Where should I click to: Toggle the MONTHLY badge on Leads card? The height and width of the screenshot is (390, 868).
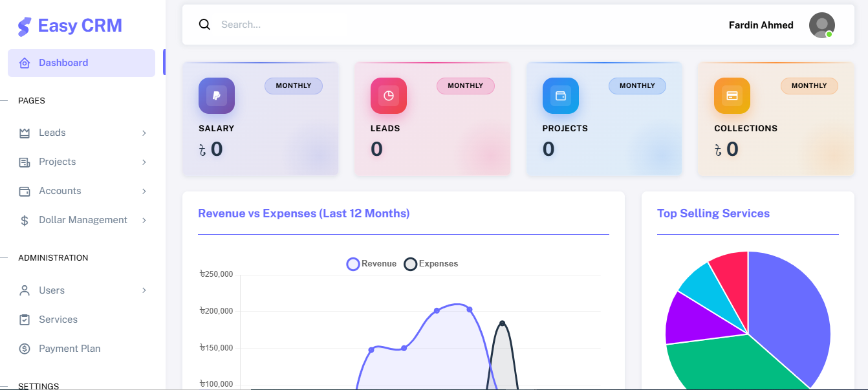click(465, 85)
